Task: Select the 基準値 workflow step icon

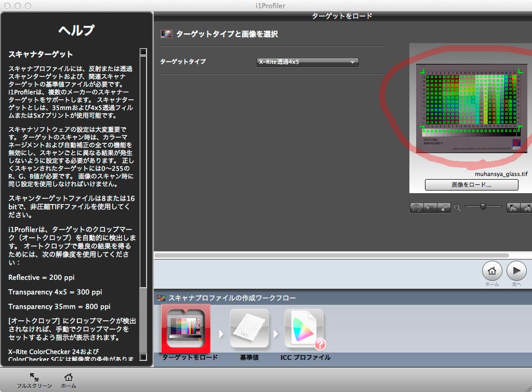Action: pyautogui.click(x=249, y=329)
